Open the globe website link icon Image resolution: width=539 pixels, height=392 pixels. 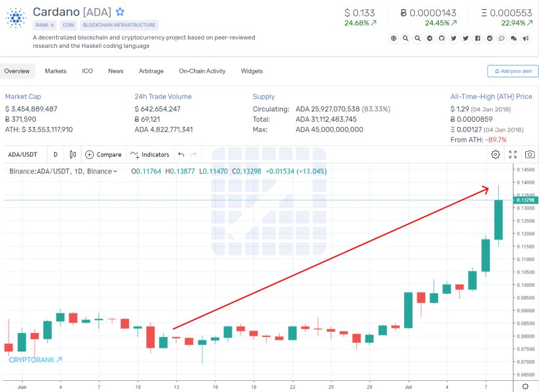tap(394, 38)
